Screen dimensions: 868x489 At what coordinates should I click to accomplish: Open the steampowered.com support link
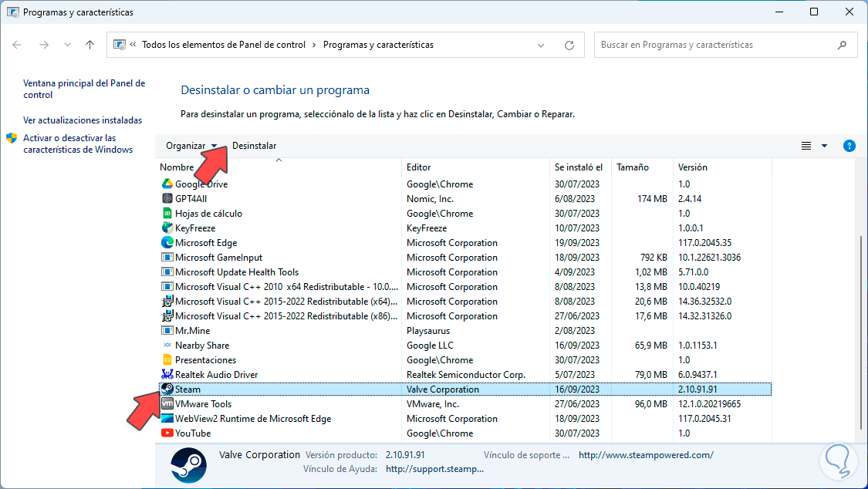pos(646,455)
